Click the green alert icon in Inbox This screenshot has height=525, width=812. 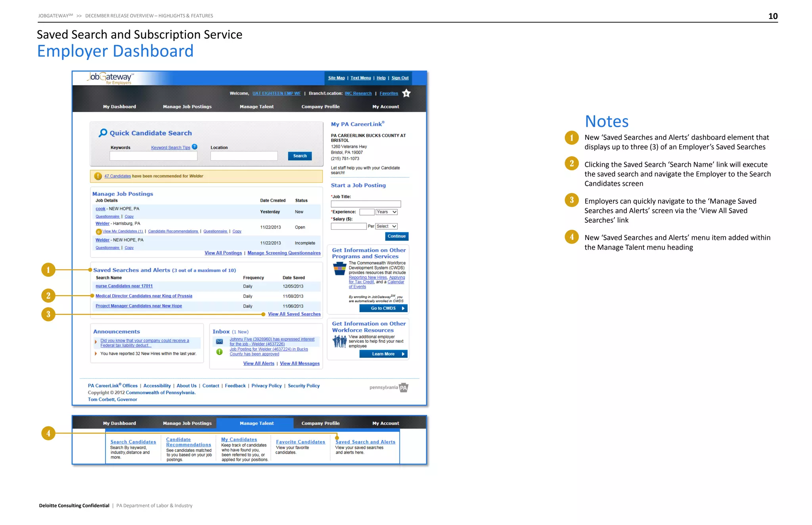point(219,352)
